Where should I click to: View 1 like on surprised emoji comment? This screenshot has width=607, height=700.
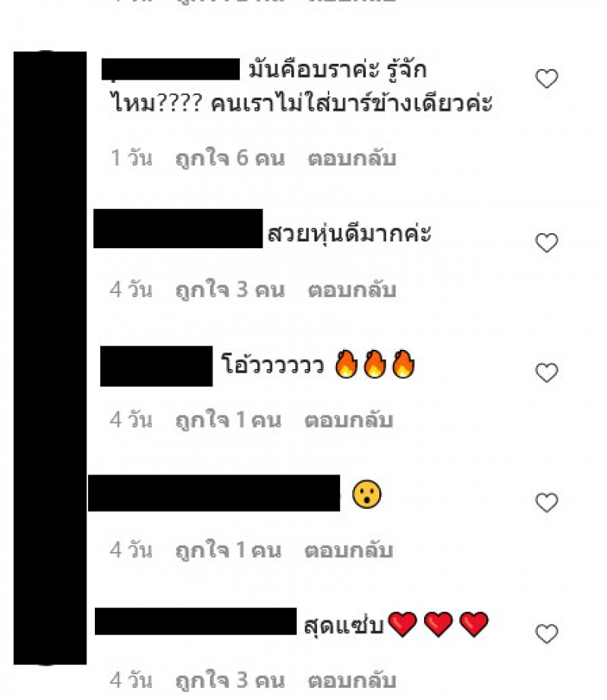tap(228, 550)
